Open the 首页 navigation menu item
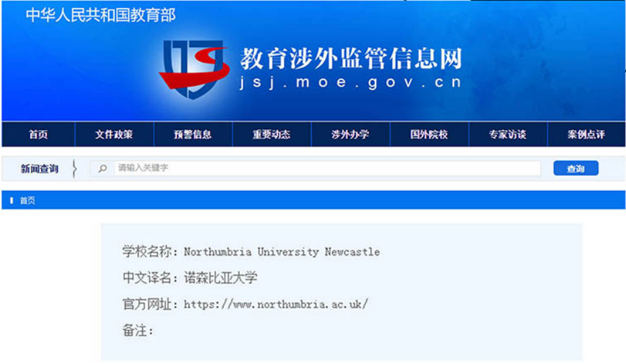 point(38,134)
